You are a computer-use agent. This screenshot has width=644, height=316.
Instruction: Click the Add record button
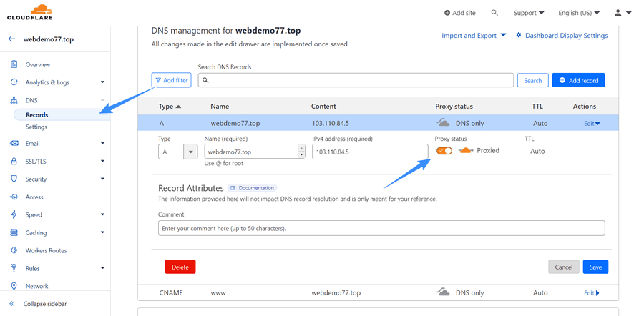[x=578, y=81]
